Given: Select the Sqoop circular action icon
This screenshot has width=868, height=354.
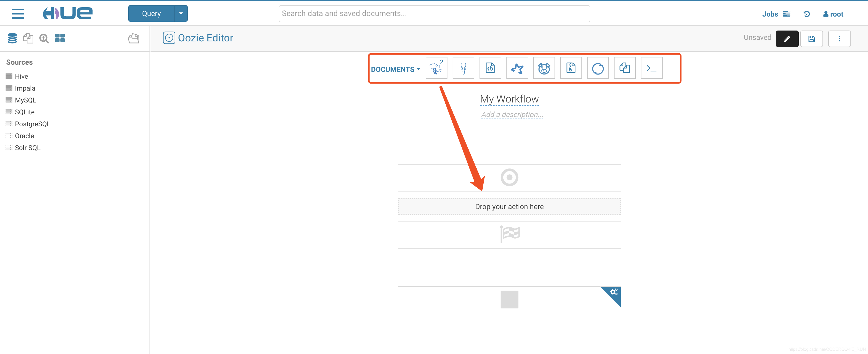Looking at the screenshot, I should (597, 68).
